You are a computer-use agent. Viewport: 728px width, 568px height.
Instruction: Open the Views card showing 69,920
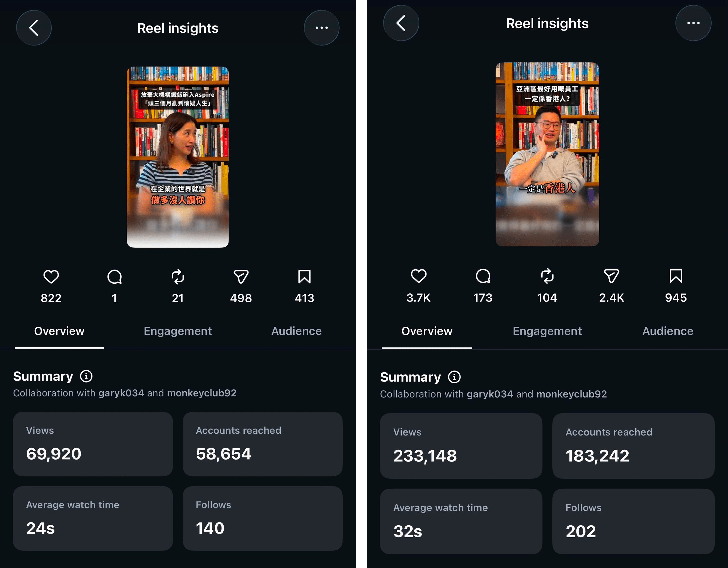click(x=93, y=444)
